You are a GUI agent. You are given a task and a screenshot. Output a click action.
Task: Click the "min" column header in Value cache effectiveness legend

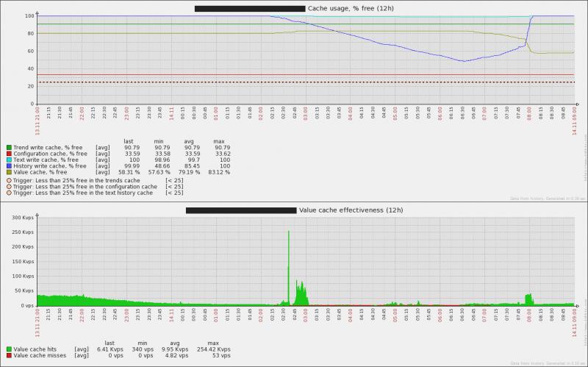point(143,343)
